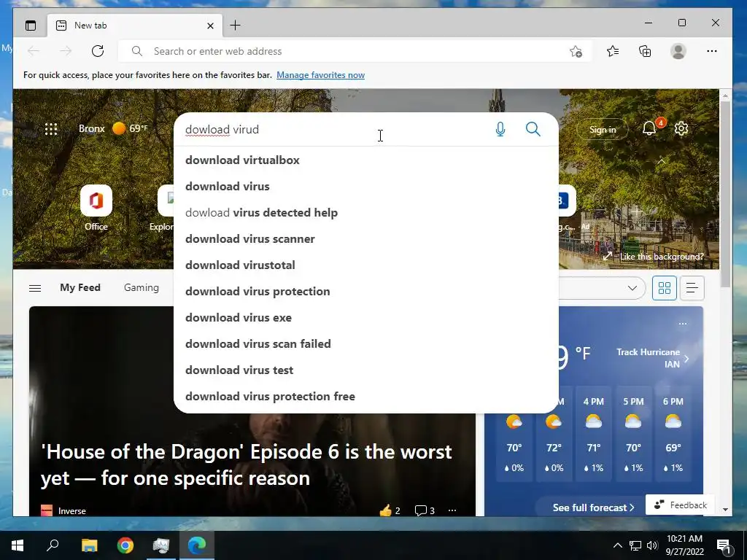Select the Gaming feed tab
Screen dimensions: 747x560
pos(142,287)
